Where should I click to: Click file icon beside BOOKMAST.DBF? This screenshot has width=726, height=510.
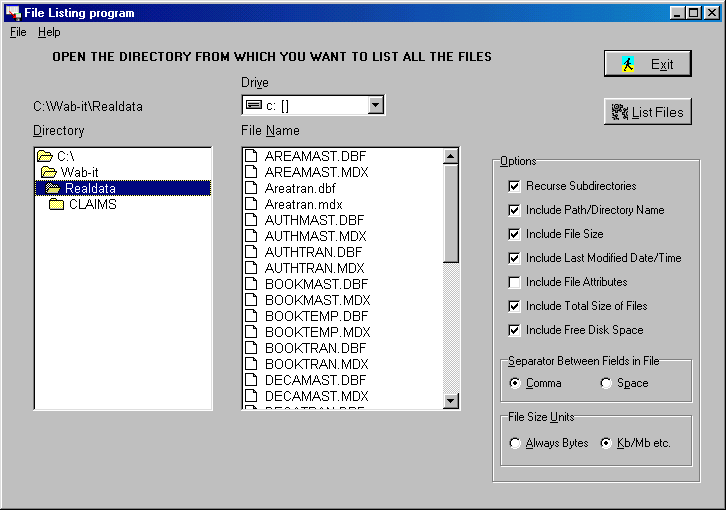[x=251, y=283]
